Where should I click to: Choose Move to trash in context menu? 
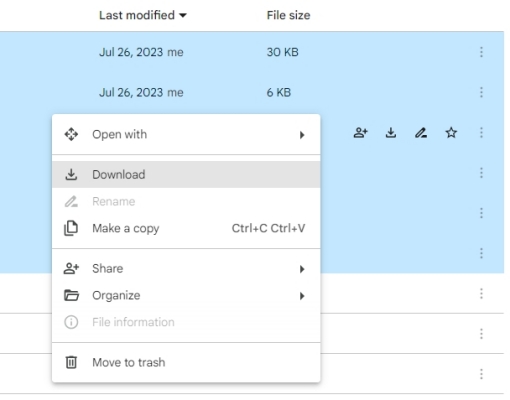(x=186, y=362)
